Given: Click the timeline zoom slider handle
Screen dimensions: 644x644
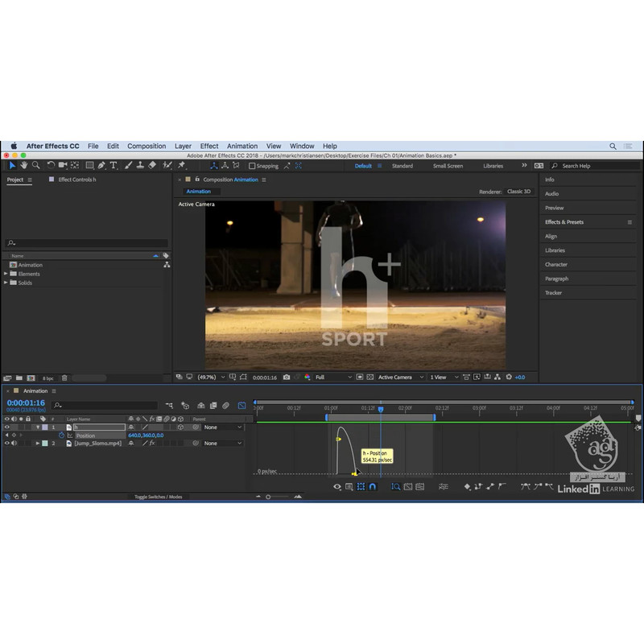Looking at the screenshot, I should [x=268, y=497].
